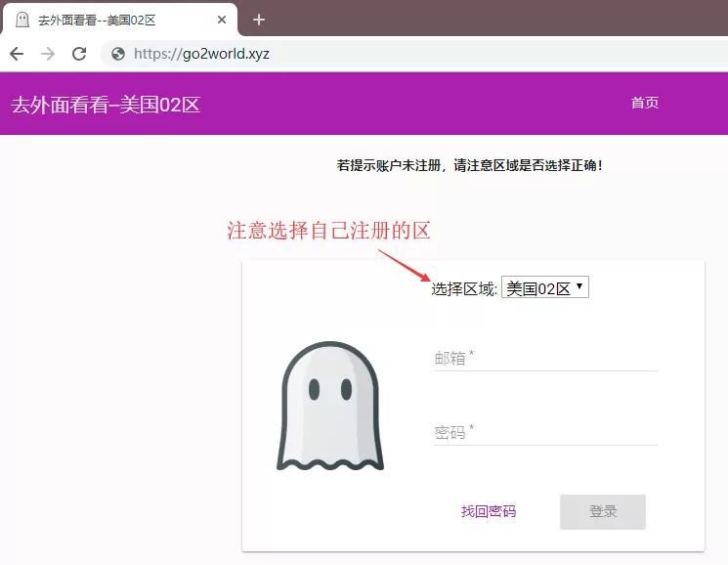
Task: Click the large ghost logo image
Action: (x=330, y=407)
